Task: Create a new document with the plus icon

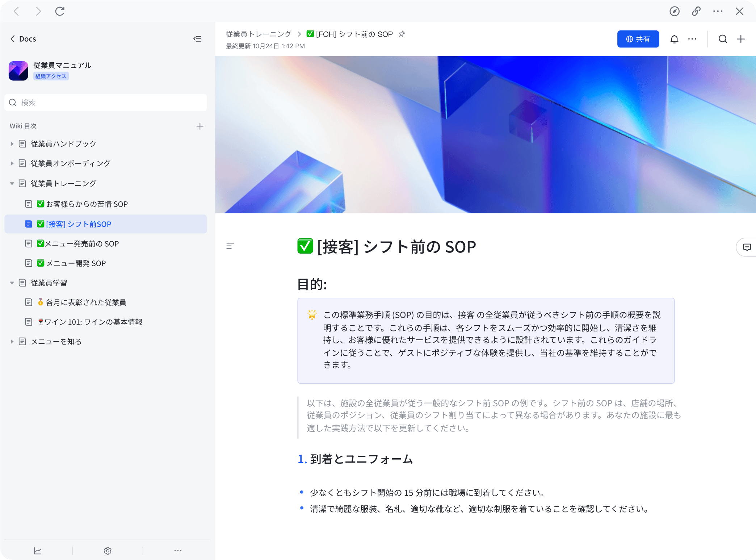Action: pos(741,39)
